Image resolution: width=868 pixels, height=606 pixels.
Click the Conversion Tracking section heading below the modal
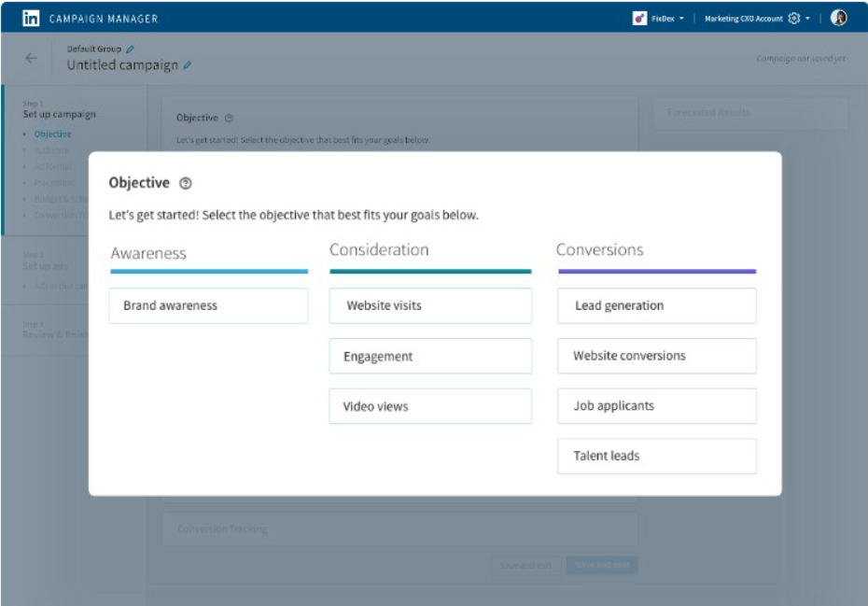(x=222, y=529)
